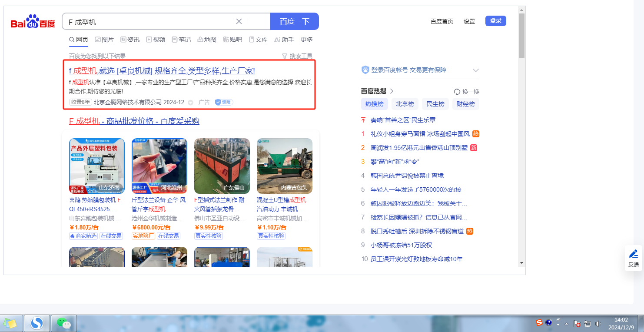Open hot search 小杨哥被冻结51万股权
Screen dimensions: 644x332
click(x=402, y=245)
